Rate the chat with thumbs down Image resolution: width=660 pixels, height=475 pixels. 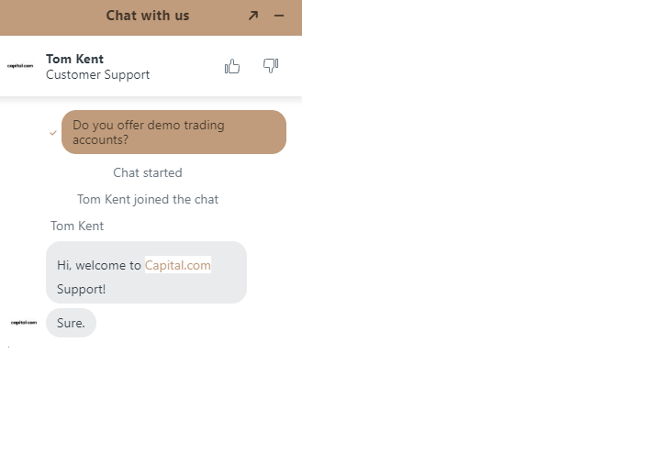click(x=271, y=66)
